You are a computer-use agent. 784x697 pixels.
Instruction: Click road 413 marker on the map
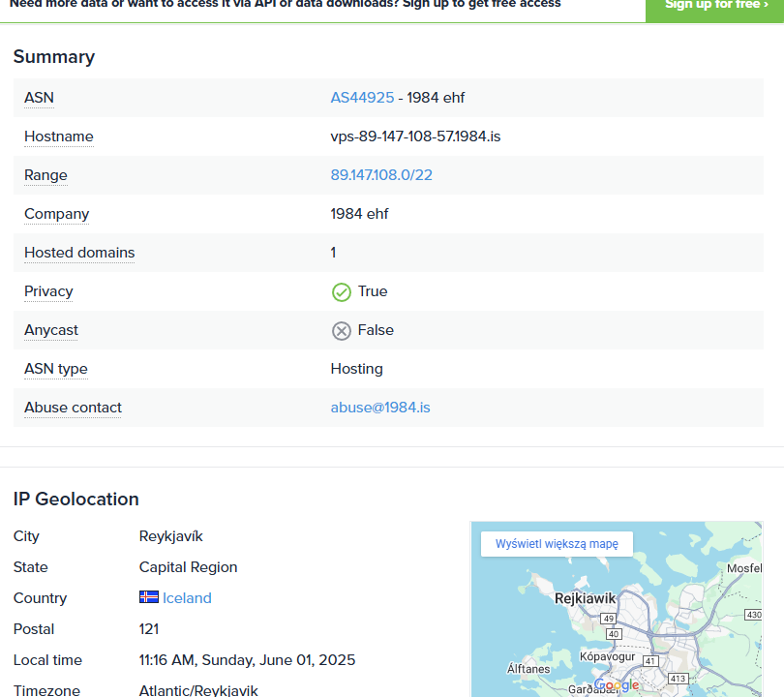coord(678,679)
